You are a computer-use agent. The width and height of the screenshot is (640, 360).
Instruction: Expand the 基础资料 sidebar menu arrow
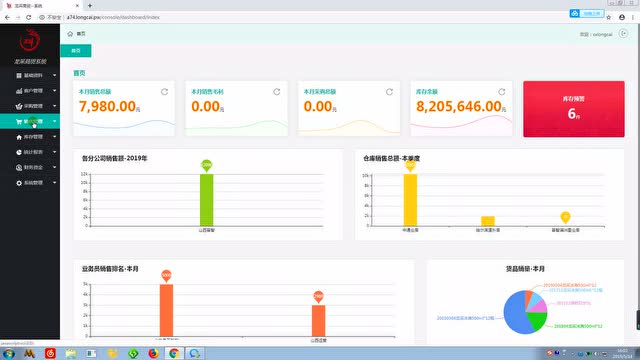(55, 76)
